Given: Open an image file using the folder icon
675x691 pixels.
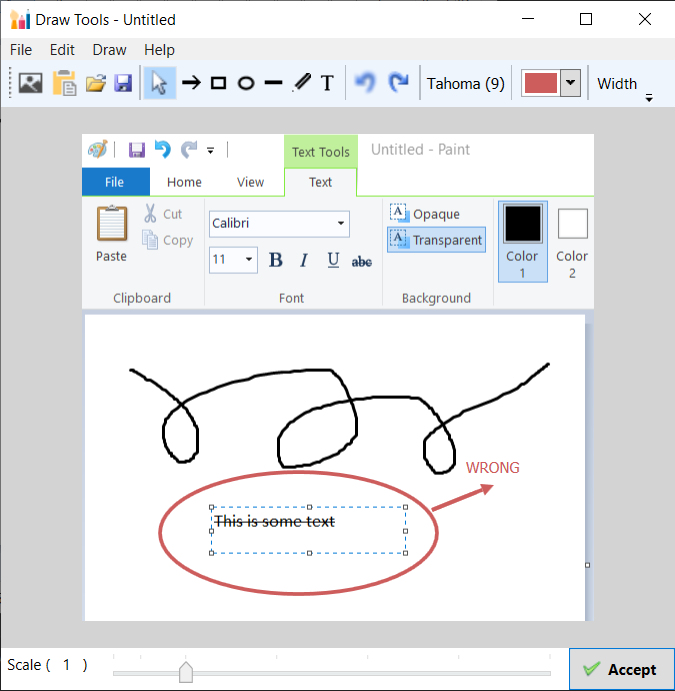Looking at the screenshot, I should click(95, 84).
